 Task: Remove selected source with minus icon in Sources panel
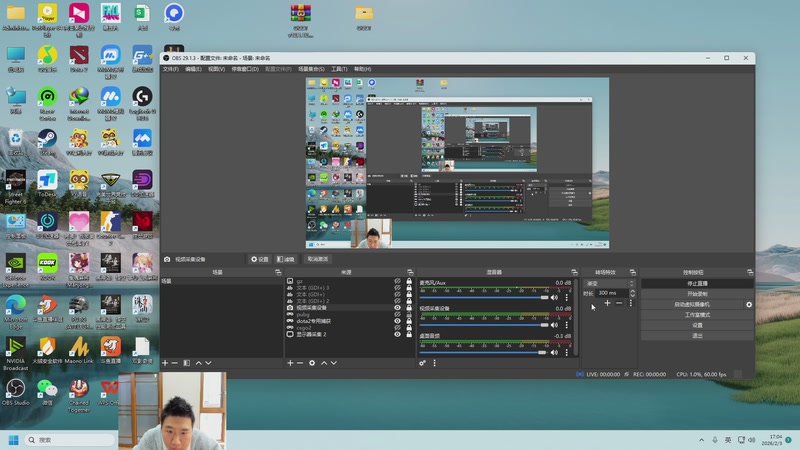click(x=300, y=363)
